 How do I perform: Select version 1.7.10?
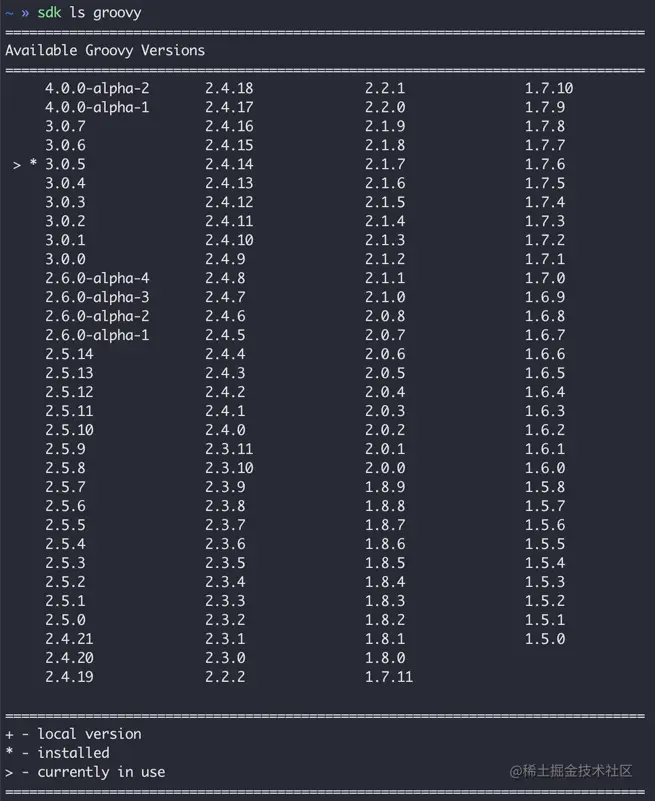549,88
